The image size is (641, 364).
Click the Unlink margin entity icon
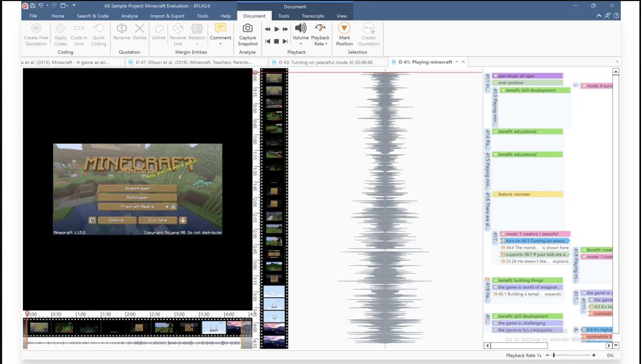pos(159,29)
